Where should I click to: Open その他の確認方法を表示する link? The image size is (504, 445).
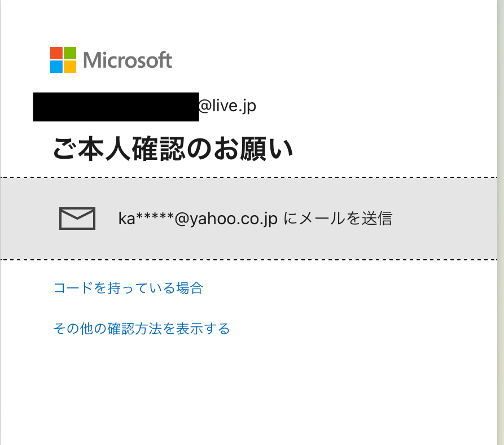(142, 329)
